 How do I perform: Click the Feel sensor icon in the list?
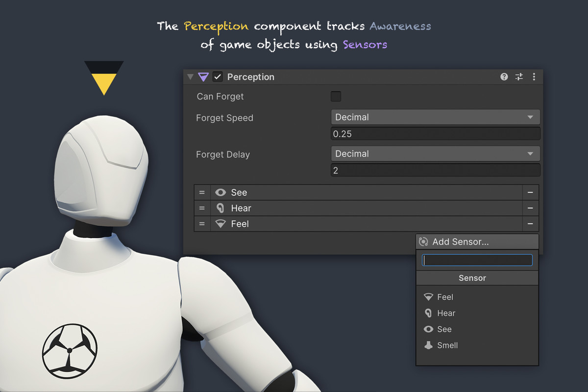tap(221, 223)
